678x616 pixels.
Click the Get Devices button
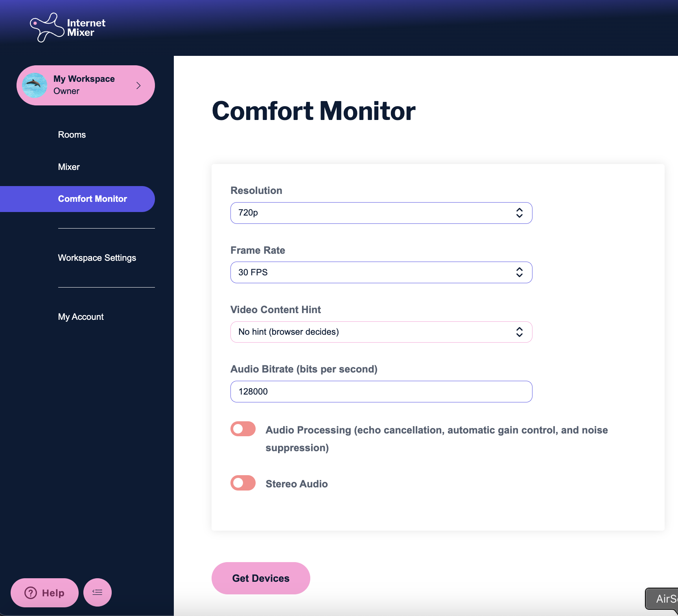[x=260, y=578]
